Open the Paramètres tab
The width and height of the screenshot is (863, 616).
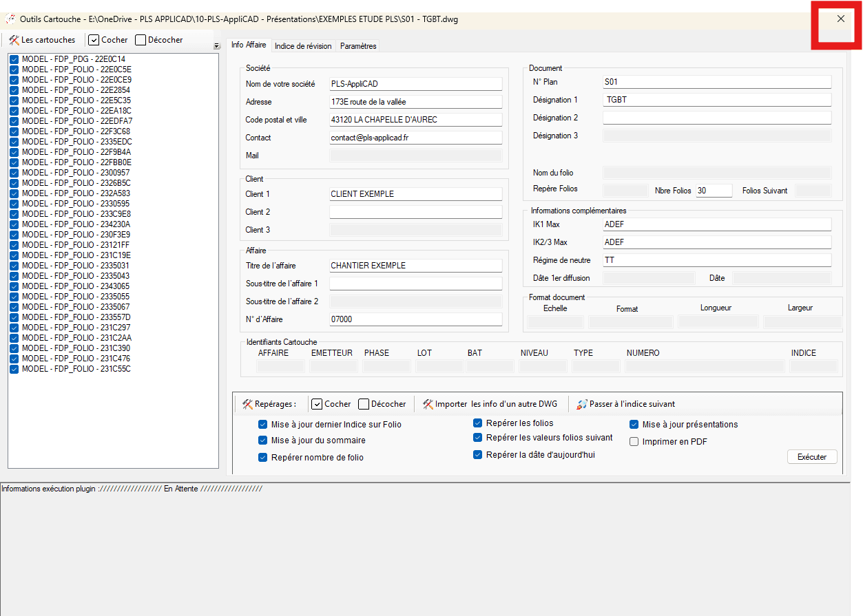358,46
